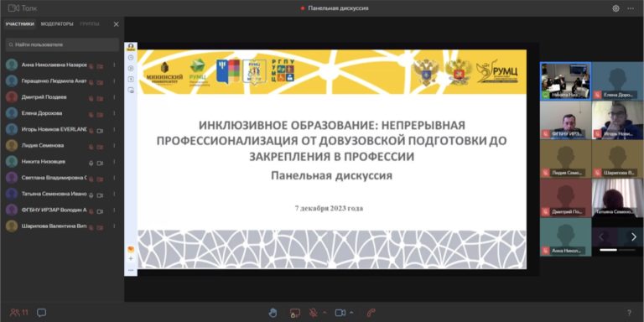Toggle the camera button in bottom bar
The width and height of the screenshot is (644, 322).
tap(340, 313)
